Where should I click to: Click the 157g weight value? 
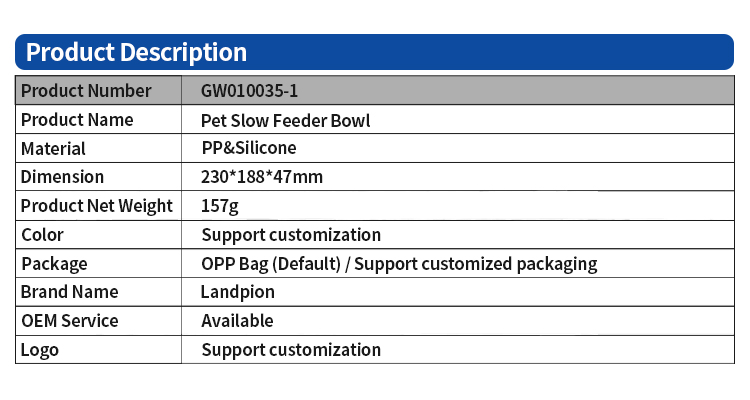[x=220, y=206]
